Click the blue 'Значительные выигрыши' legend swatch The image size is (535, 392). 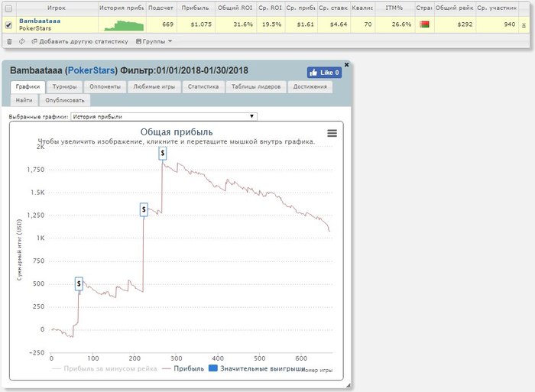(213, 368)
